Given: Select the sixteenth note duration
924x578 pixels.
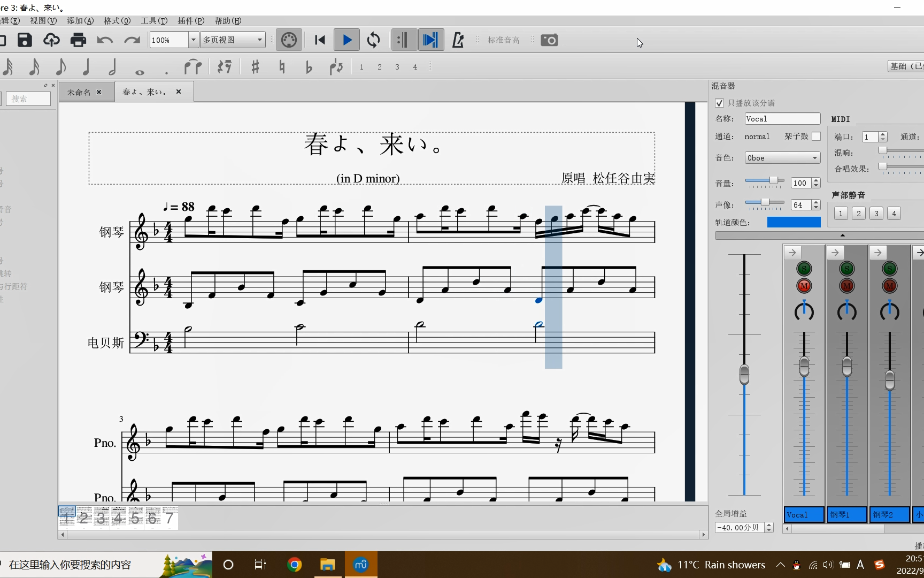Looking at the screenshot, I should tap(34, 67).
